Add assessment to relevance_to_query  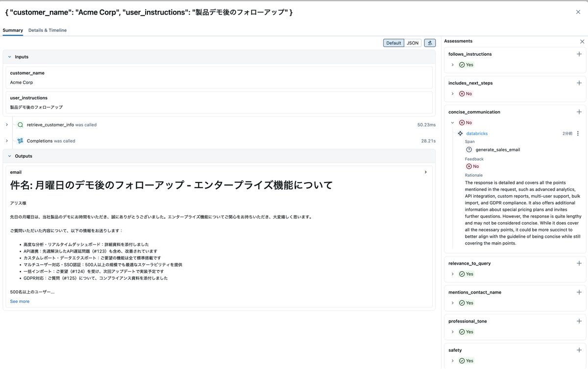coord(579,263)
